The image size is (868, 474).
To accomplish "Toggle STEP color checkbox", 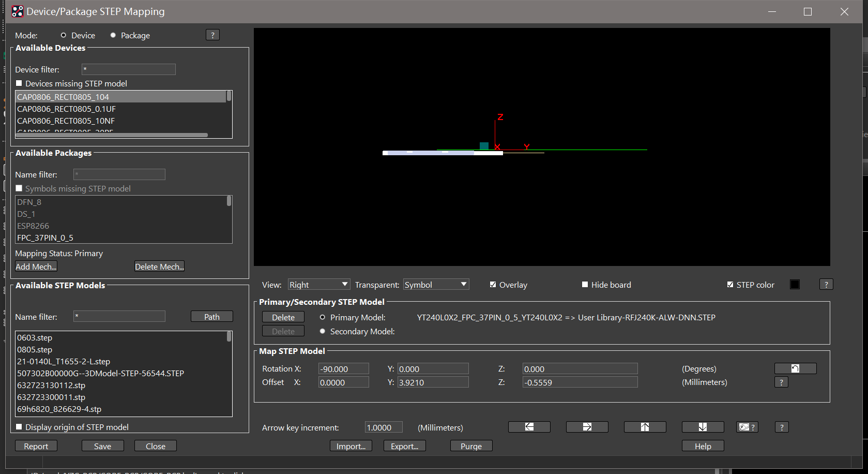I will click(730, 285).
